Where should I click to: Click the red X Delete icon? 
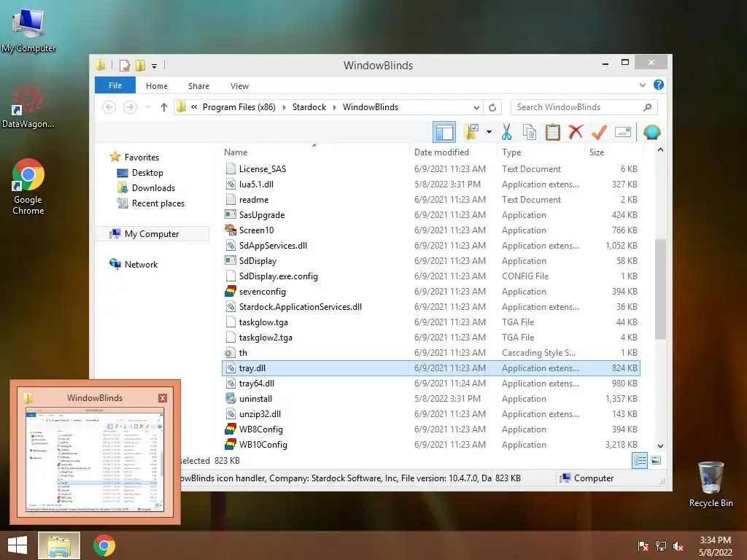point(576,132)
